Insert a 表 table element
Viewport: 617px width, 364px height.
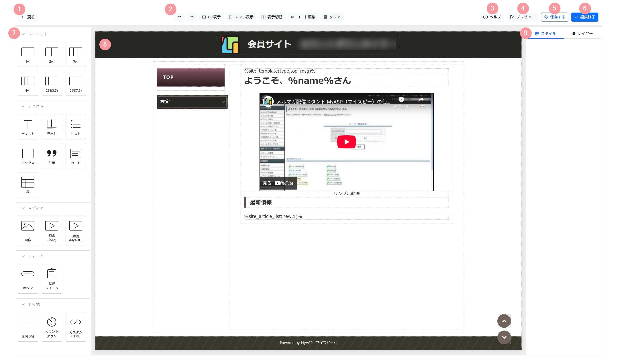click(28, 185)
